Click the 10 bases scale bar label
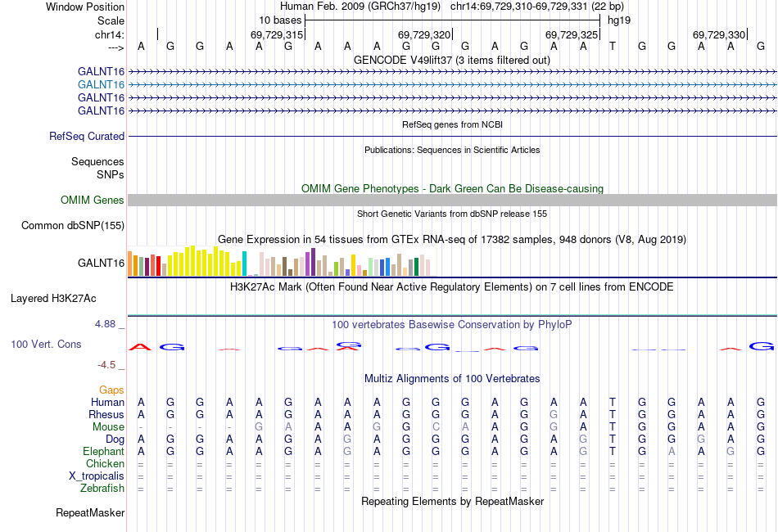 pyautogui.click(x=280, y=20)
